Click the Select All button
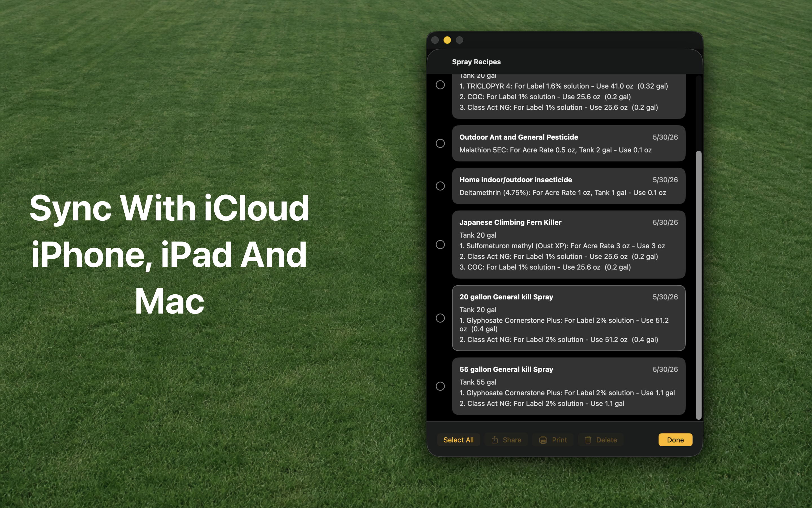Screen dimensions: 812x508 [458, 440]
